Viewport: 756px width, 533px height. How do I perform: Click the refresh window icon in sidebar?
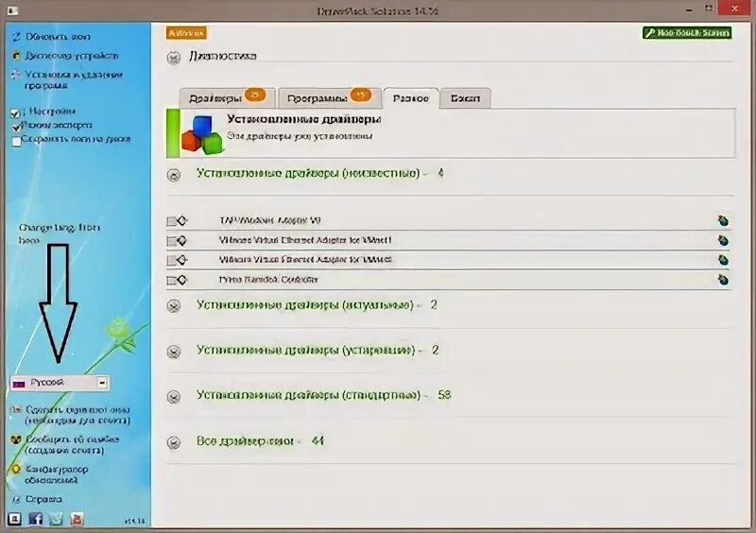16,37
